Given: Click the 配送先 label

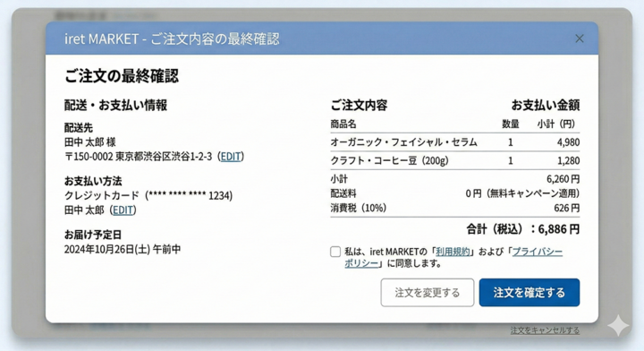Looking at the screenshot, I should pos(79,128).
